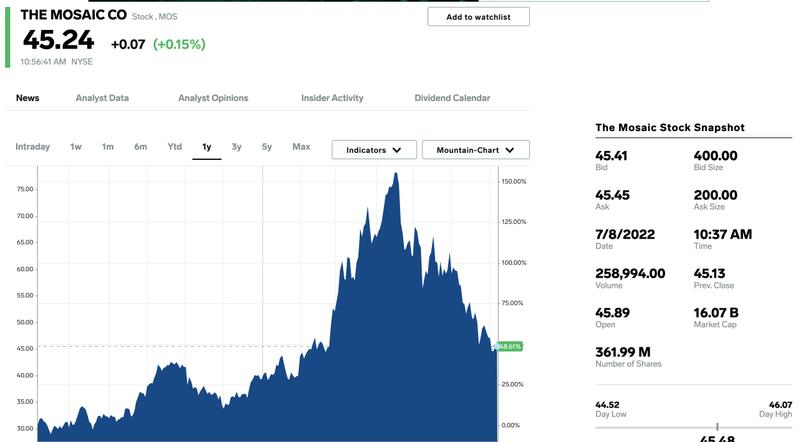Click the 400.00 Bid Size value
This screenshot has height=442, width=800.
(x=715, y=156)
